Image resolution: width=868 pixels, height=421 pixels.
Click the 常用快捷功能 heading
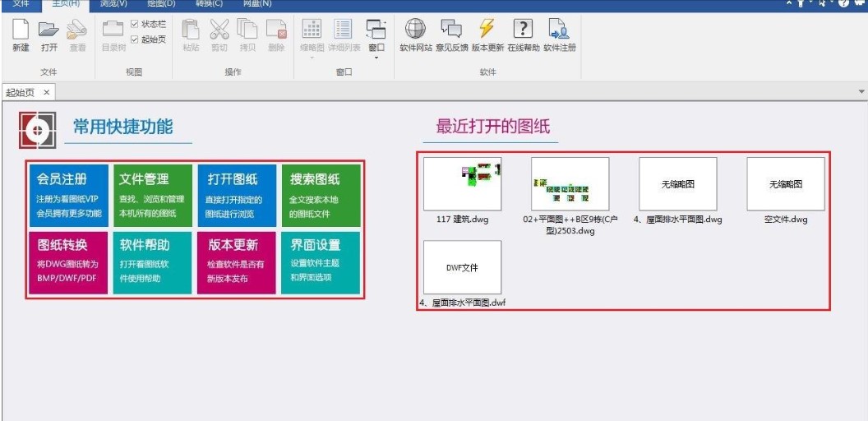pyautogui.click(x=123, y=127)
